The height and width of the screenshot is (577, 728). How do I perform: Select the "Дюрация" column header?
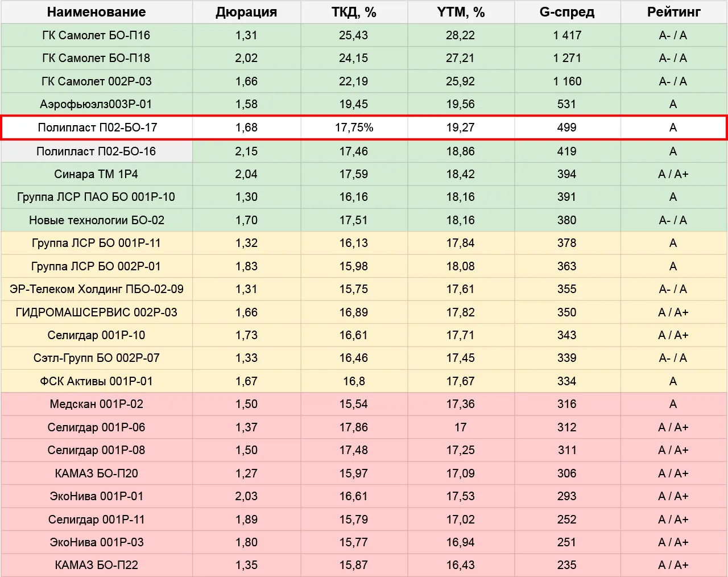(x=246, y=12)
